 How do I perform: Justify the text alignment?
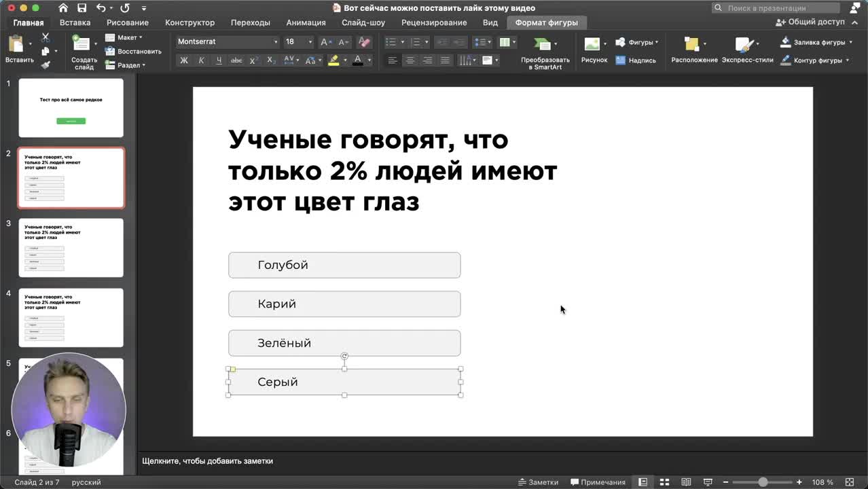pos(446,60)
